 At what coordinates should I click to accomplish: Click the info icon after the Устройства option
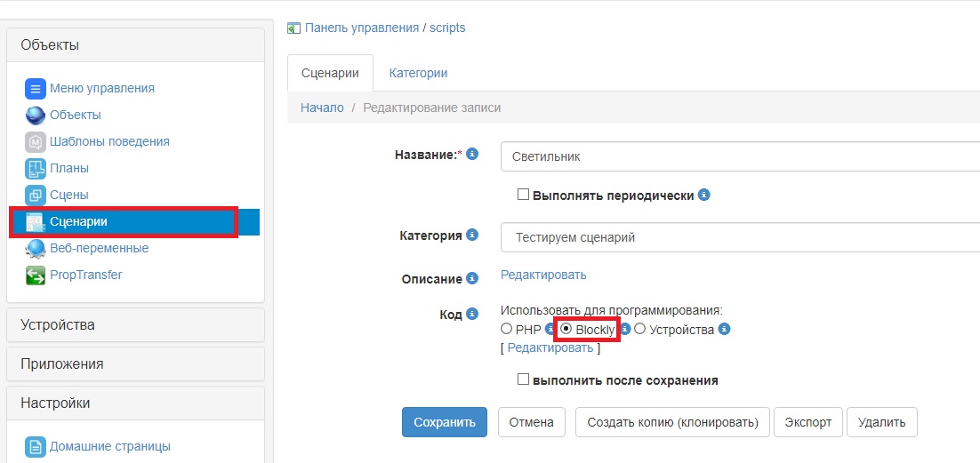[x=725, y=330]
